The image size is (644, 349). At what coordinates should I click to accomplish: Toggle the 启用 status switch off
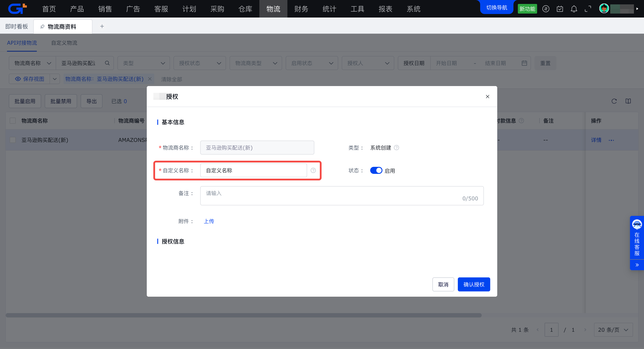376,170
